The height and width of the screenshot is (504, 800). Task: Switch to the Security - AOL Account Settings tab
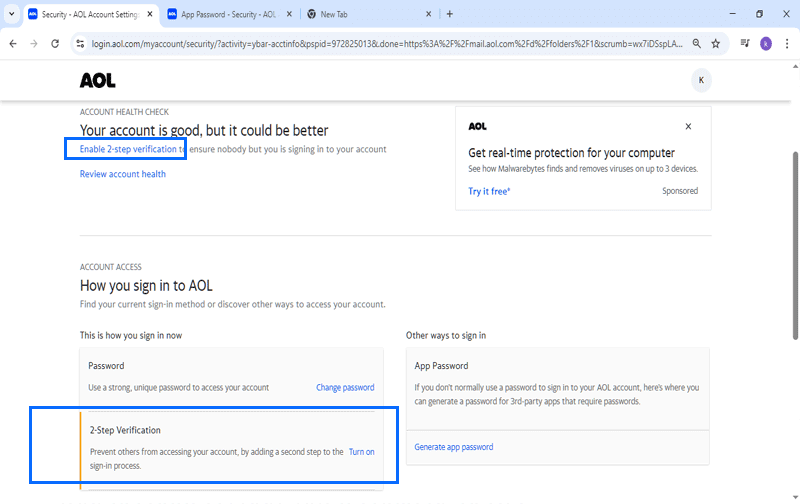tap(90, 14)
